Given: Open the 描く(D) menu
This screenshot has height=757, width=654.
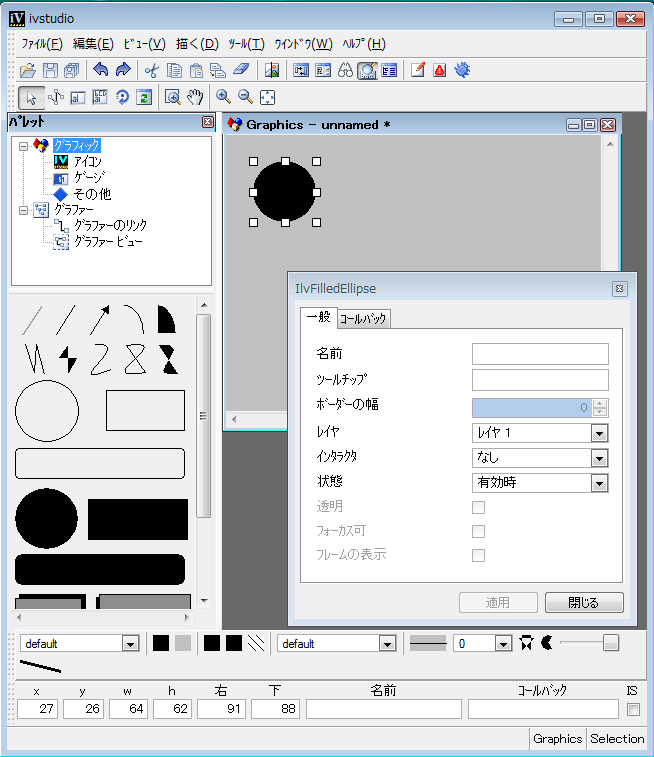Looking at the screenshot, I should (196, 44).
